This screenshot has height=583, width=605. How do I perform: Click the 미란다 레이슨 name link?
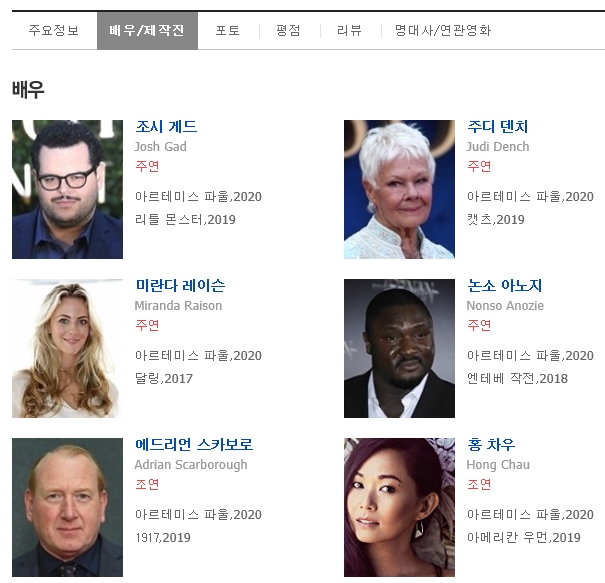(x=180, y=286)
